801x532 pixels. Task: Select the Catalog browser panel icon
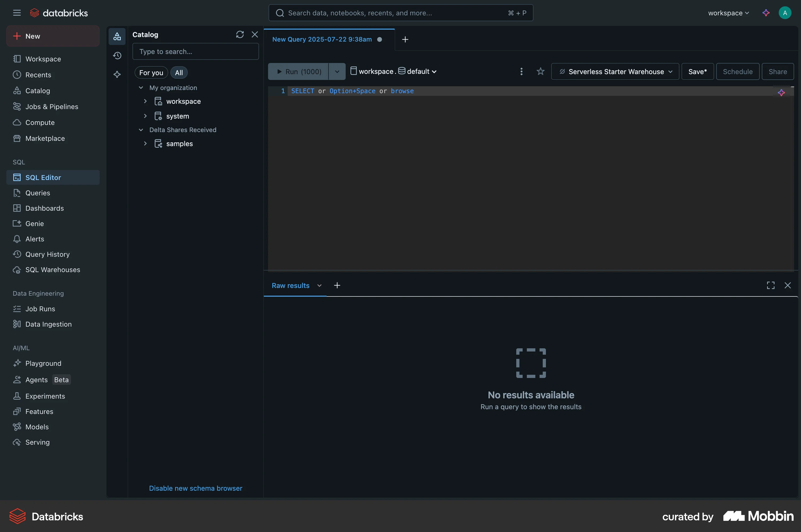pos(117,36)
